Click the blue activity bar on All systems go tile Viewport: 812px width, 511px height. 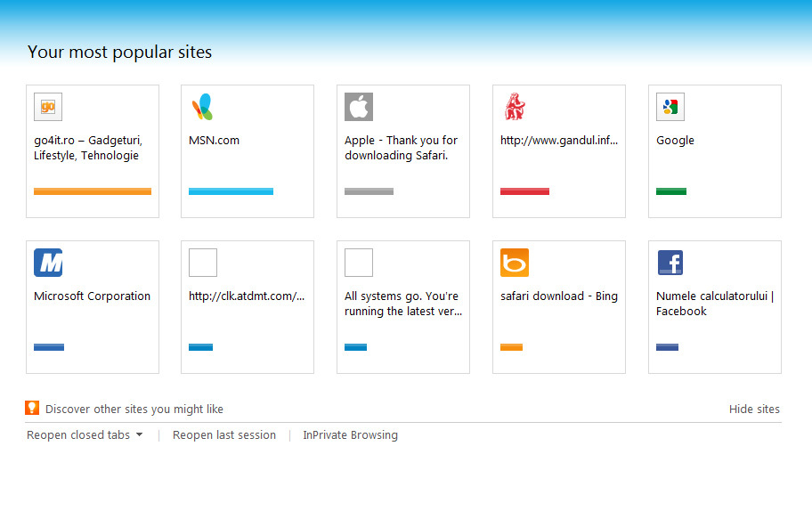tap(356, 347)
